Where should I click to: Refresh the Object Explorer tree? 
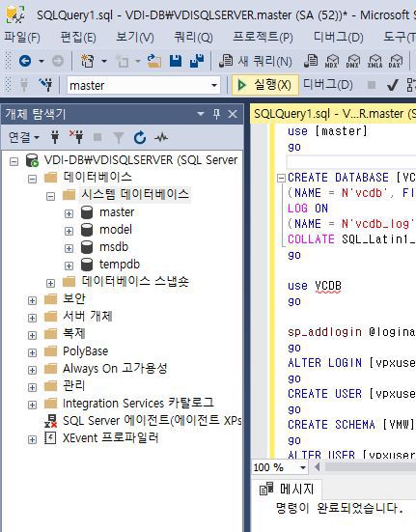(x=140, y=137)
